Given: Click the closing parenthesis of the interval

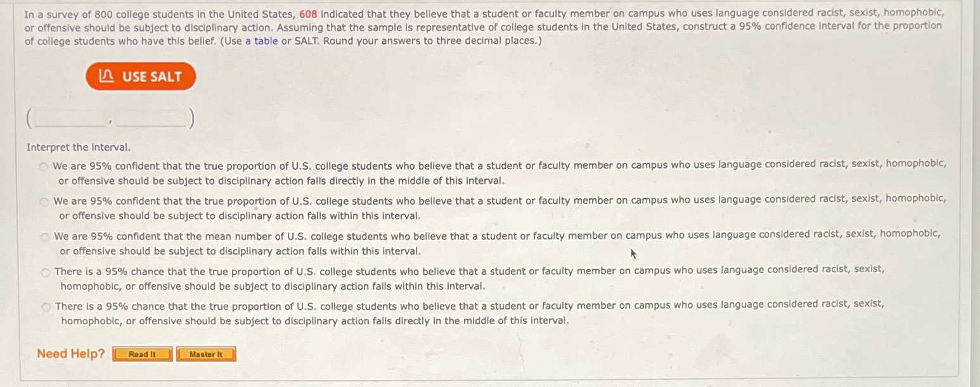Looking at the screenshot, I should (x=191, y=118).
